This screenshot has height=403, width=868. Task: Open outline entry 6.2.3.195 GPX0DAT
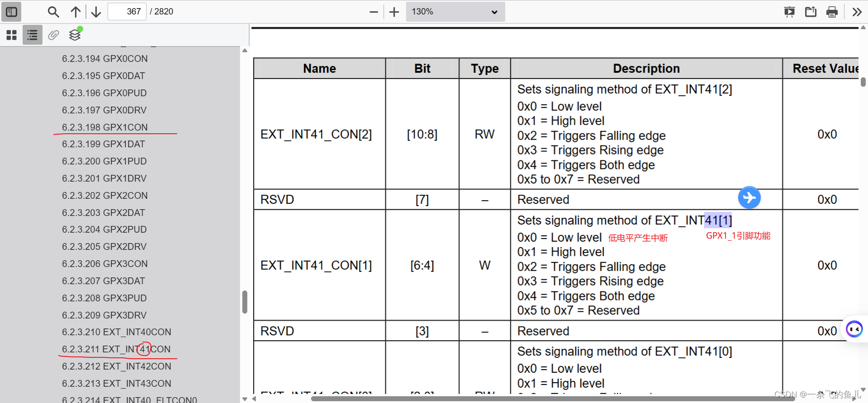click(x=104, y=76)
